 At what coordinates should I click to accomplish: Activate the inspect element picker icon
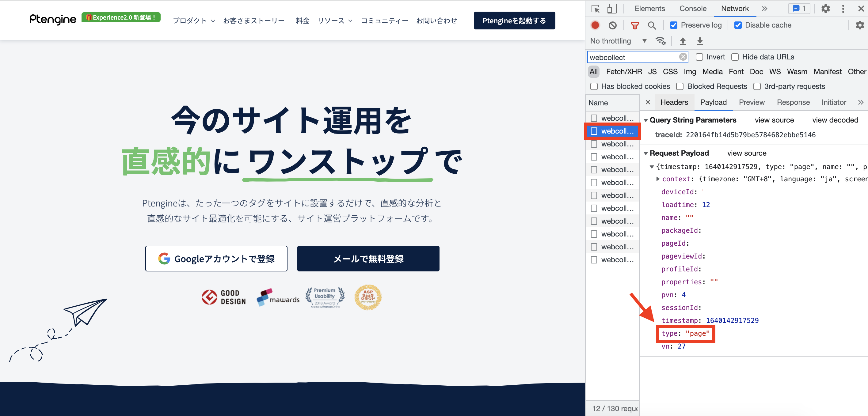click(x=596, y=9)
